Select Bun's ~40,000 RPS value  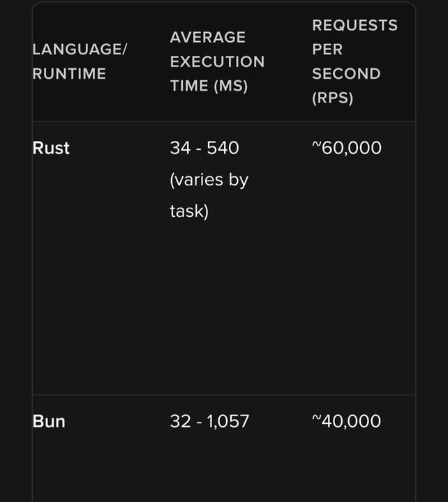click(346, 421)
